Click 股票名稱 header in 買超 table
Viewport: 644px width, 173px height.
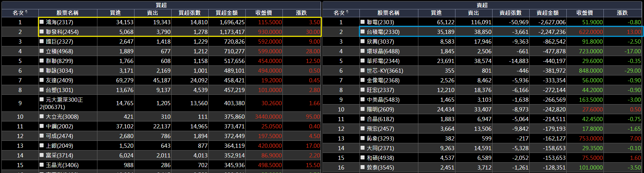click(68, 13)
